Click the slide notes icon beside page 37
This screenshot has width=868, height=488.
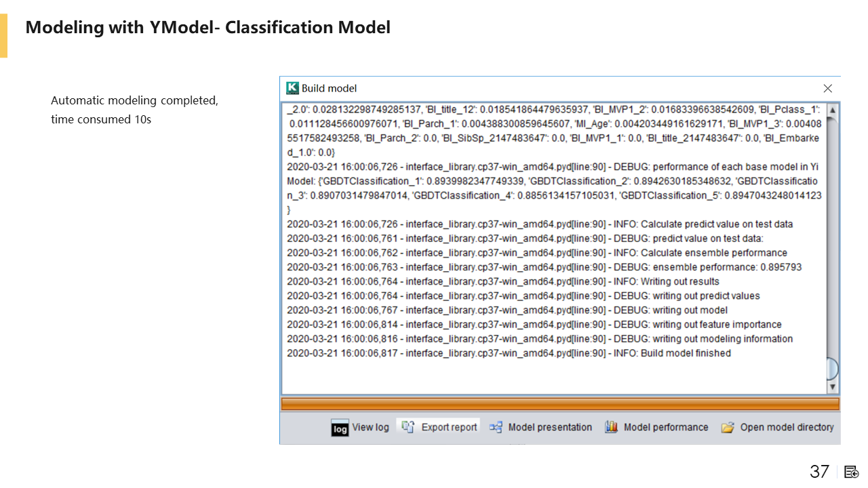tap(852, 472)
